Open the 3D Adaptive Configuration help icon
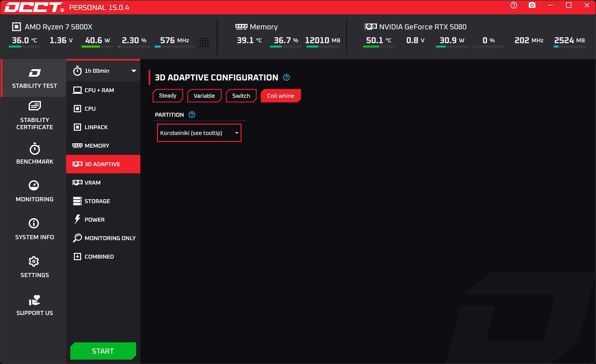596x364 pixels. coord(286,78)
